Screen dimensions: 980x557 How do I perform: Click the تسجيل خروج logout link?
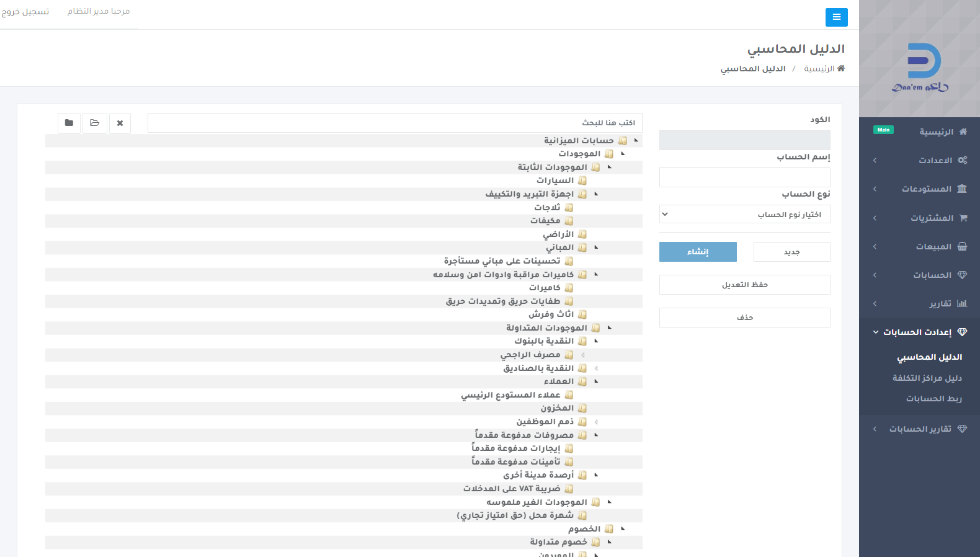[x=25, y=12]
